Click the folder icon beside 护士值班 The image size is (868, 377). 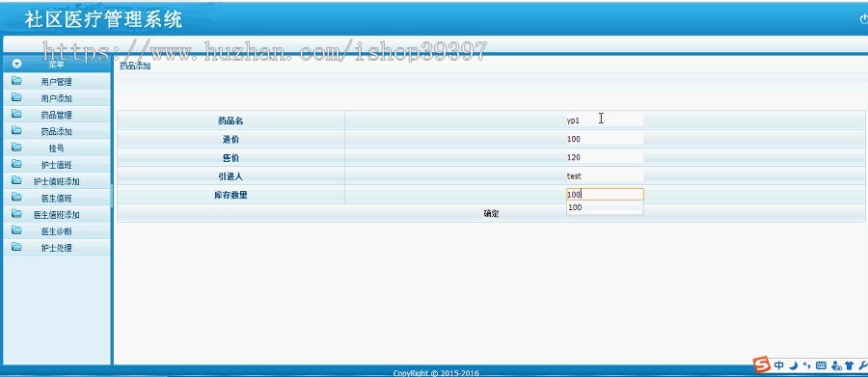[x=16, y=164]
